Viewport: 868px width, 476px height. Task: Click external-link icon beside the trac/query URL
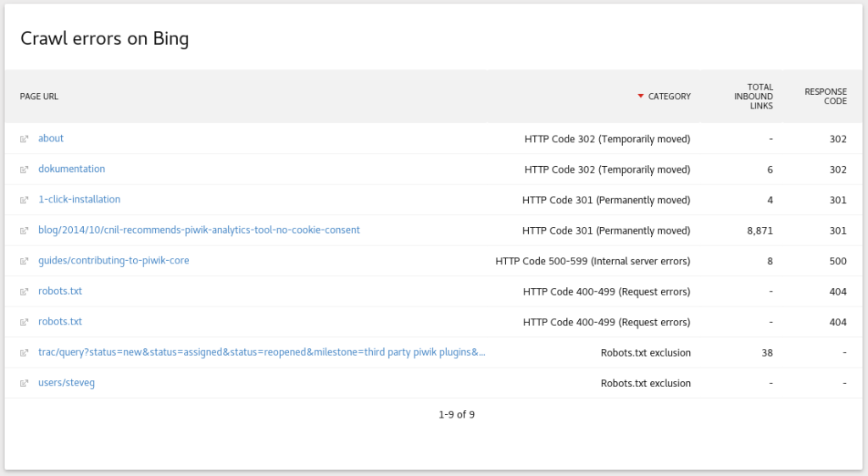click(25, 352)
